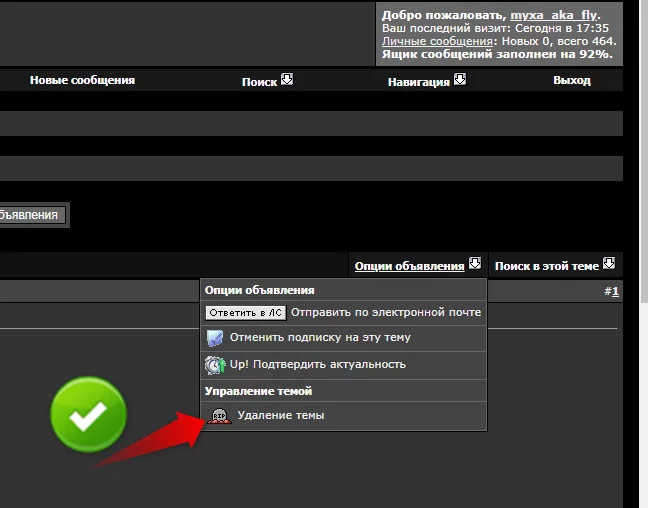Screen dimensions: 648x508
Task: Click the unsubscribe notepad icon
Action: 215,338
